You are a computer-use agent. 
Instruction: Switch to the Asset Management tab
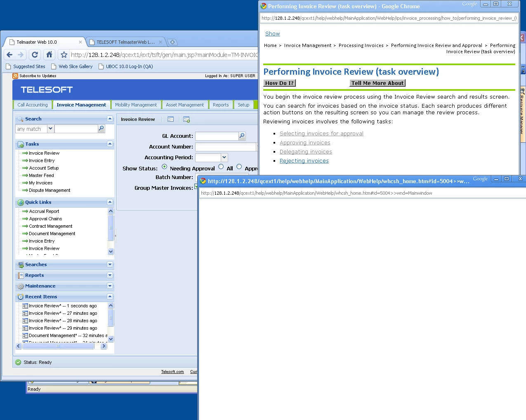click(x=185, y=105)
